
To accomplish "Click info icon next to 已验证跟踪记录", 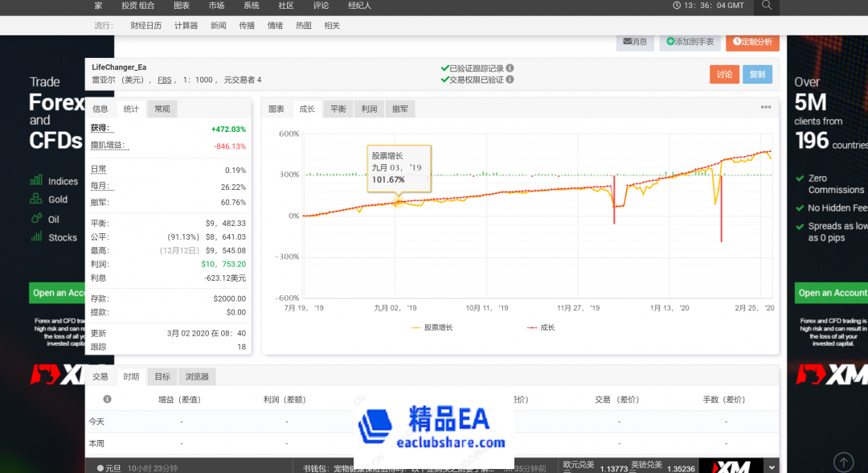I will pos(510,68).
